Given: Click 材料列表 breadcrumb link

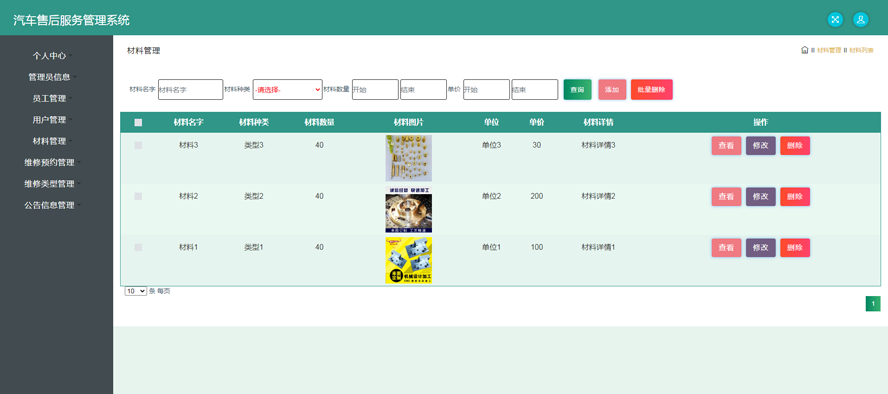Looking at the screenshot, I should [861, 50].
